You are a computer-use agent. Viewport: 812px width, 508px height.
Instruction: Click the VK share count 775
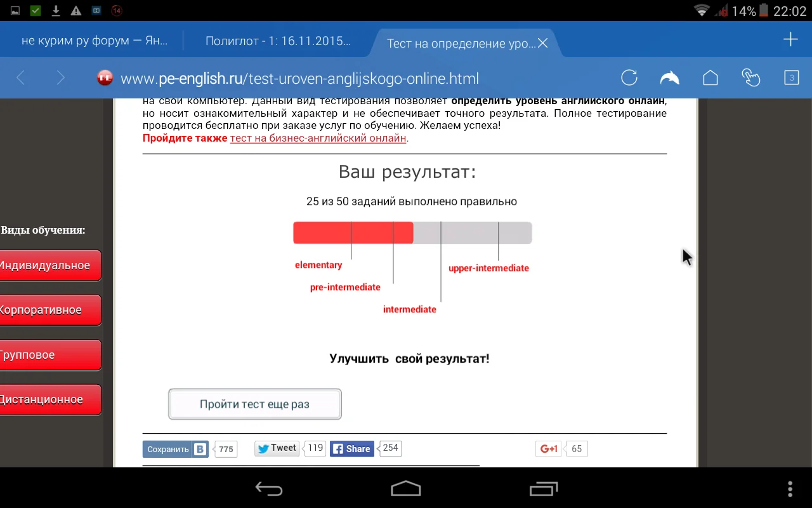226,449
